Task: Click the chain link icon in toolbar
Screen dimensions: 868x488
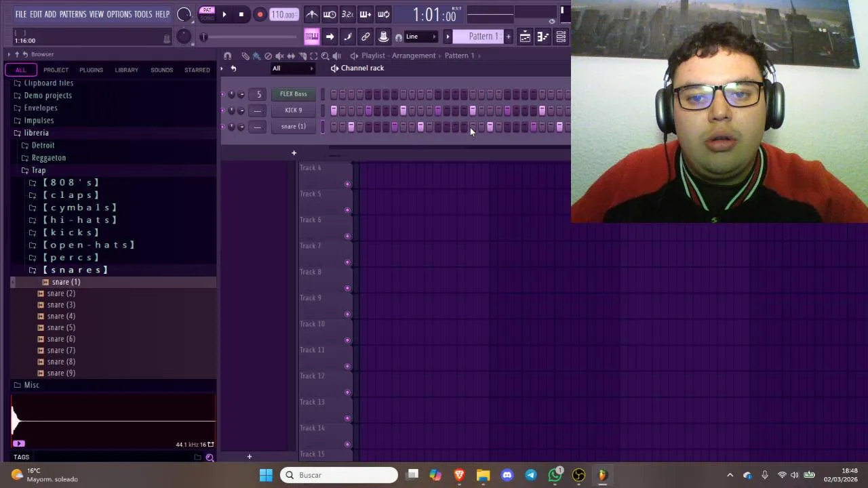Action: click(x=365, y=37)
